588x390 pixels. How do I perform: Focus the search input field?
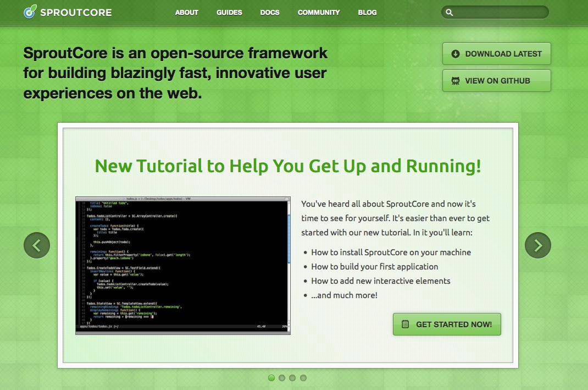[500, 12]
